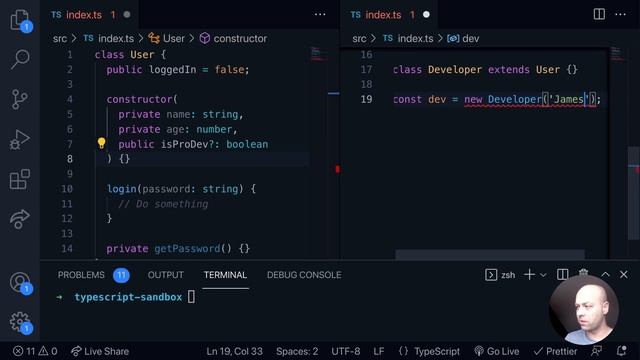
Task: Open Live Share view in activity bar
Action: pyautogui.click(x=20, y=219)
